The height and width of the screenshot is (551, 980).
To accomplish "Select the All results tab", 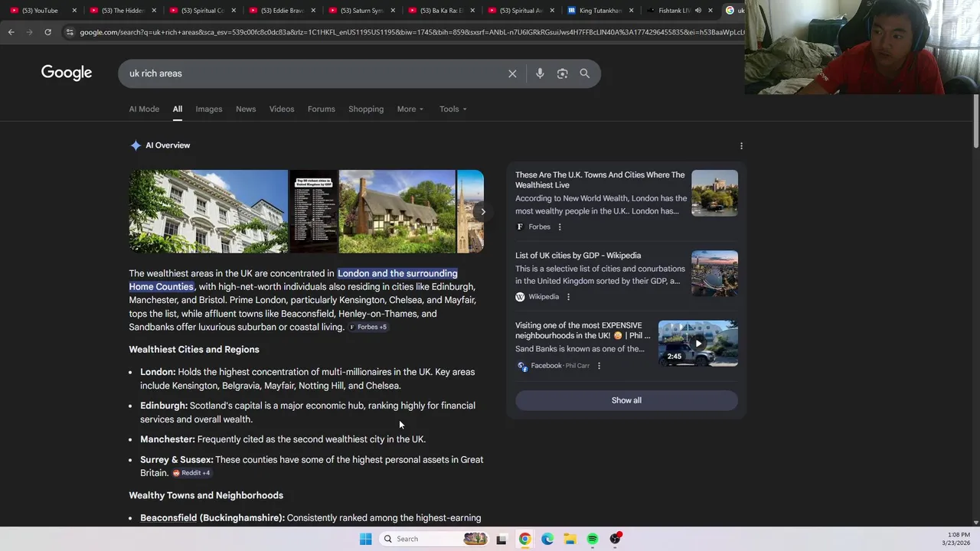I will 177,109.
